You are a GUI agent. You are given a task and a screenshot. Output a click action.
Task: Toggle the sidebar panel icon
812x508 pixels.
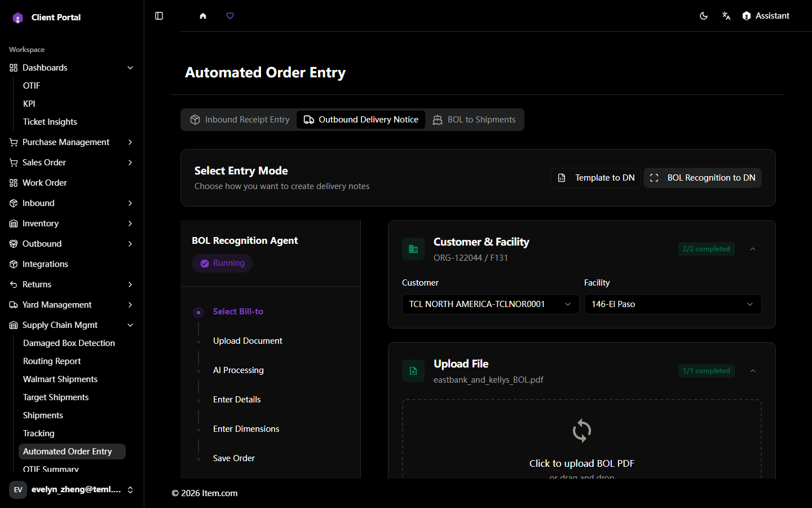coord(159,16)
